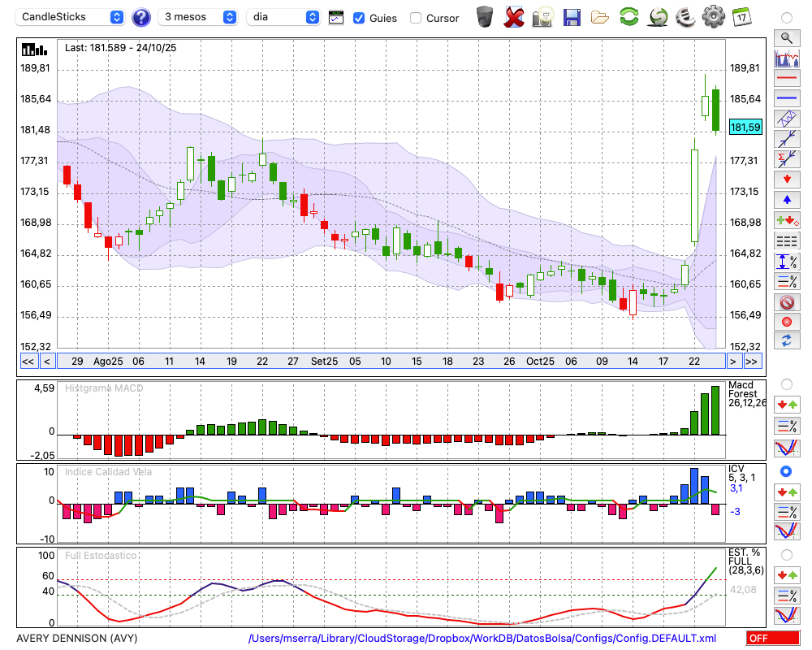The height and width of the screenshot is (650, 812).
Task: Click the red prohibition sign icon
Action: [787, 301]
